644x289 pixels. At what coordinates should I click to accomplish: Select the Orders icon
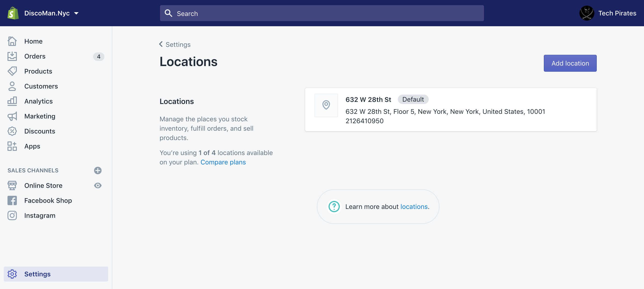tap(12, 56)
